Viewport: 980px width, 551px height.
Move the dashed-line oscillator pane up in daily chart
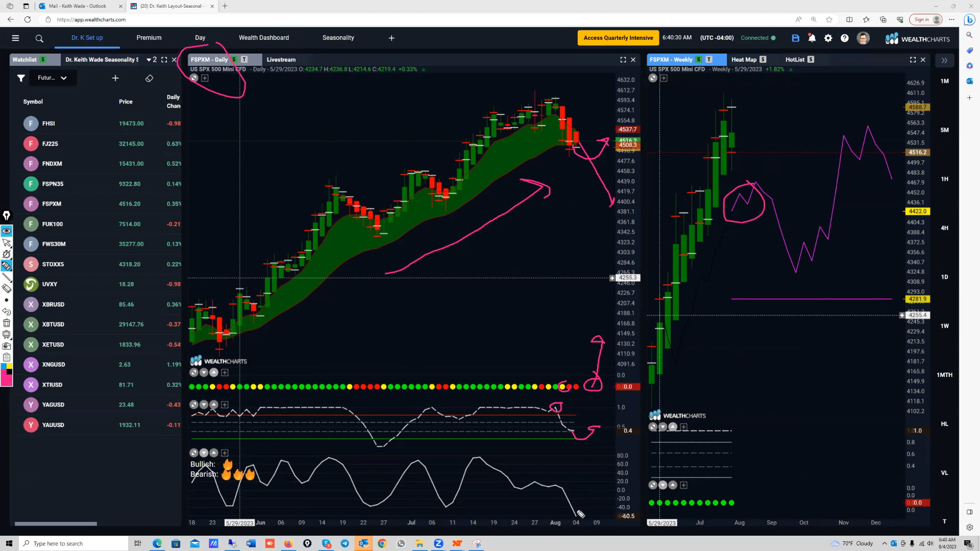click(x=214, y=405)
